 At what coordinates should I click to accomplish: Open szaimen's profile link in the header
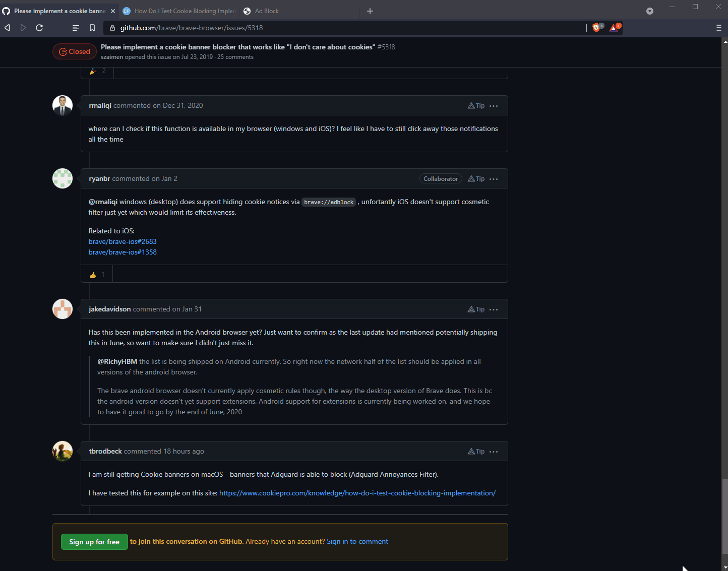(x=112, y=57)
